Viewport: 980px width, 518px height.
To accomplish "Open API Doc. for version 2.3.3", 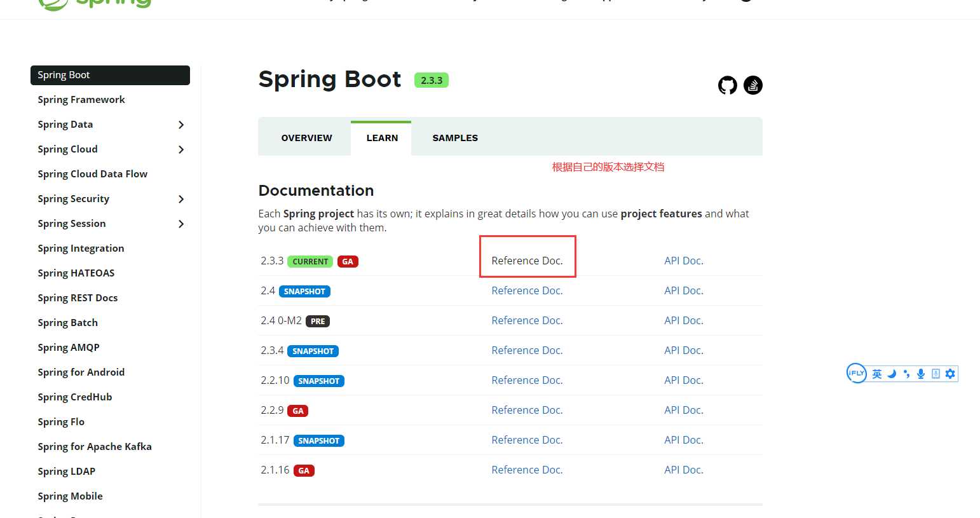I will [x=684, y=261].
